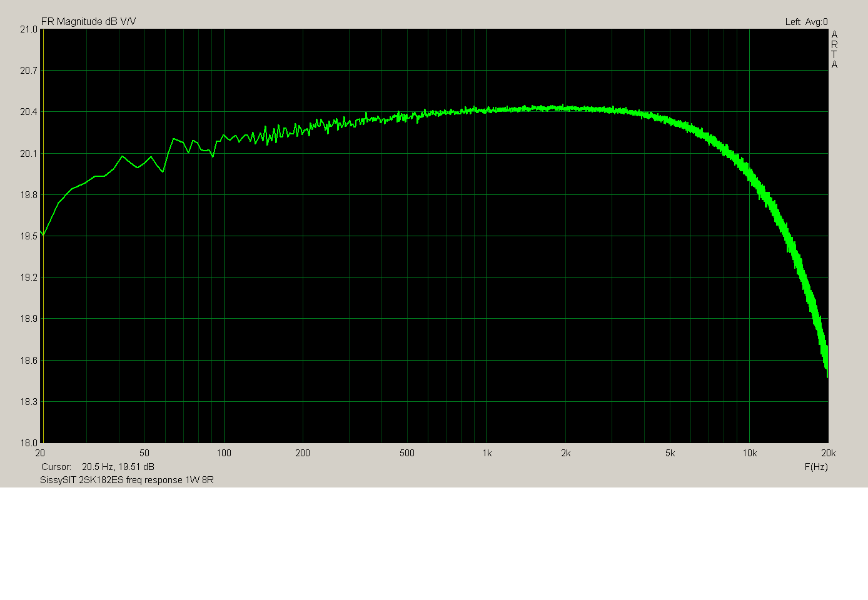
Task: Click the "21.0" y-axis label
Action: [x=29, y=29]
